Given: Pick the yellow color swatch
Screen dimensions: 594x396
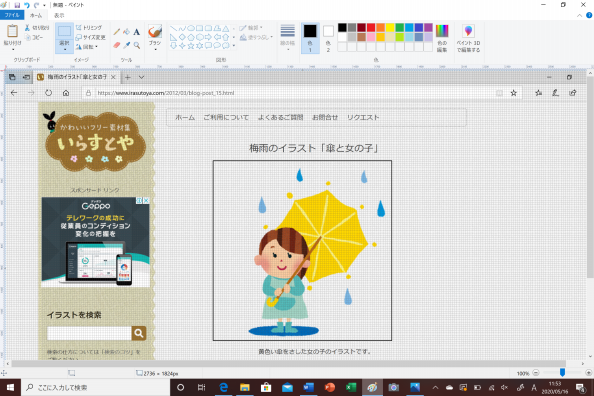Looking at the screenshot, I should [390, 28].
